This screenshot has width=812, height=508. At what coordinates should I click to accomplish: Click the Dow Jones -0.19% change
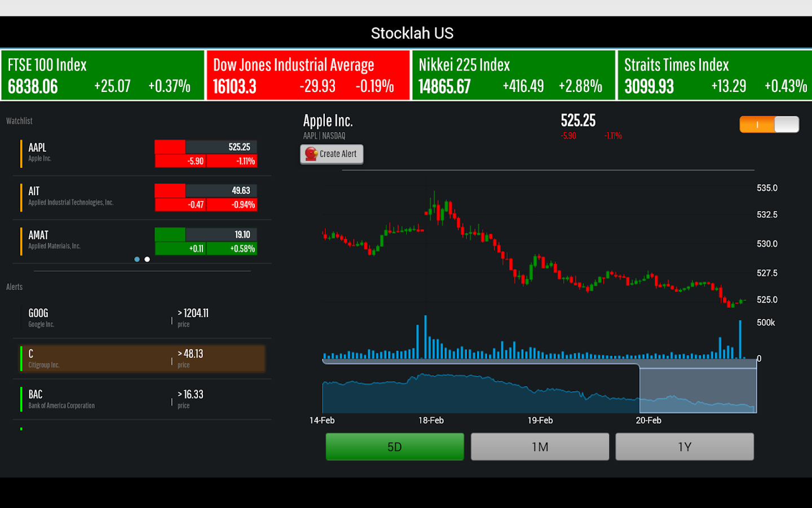point(375,86)
